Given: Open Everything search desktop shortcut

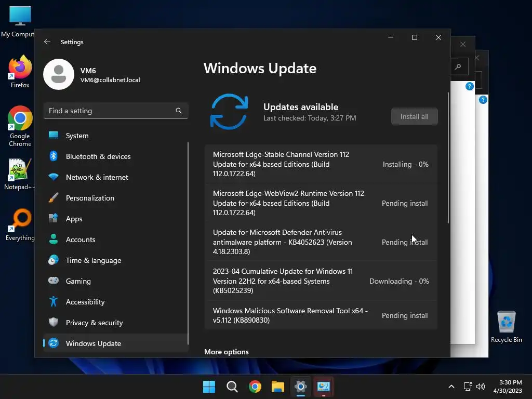Looking at the screenshot, I should point(20,225).
